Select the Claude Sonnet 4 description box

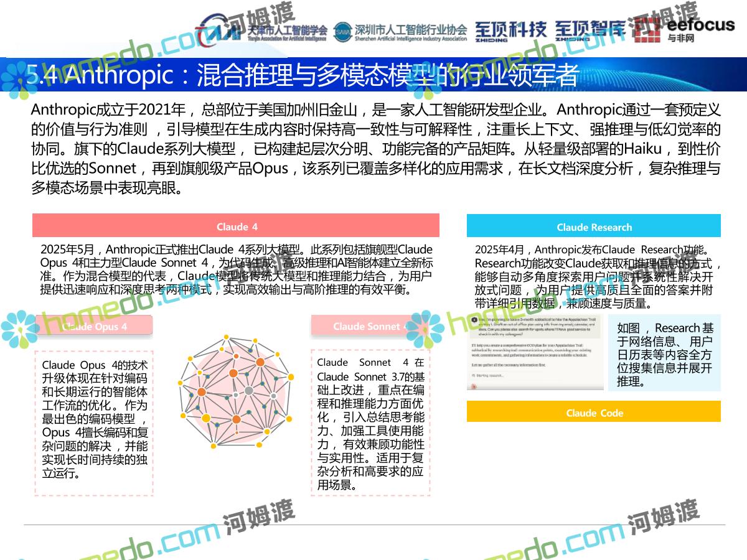pos(370,422)
